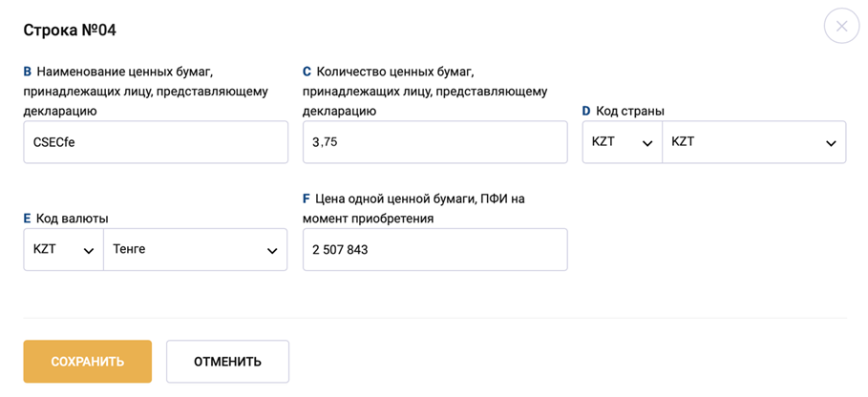Screen dimensions: 868x397
Task: Click the price field showing 2 507 843
Action: click(x=434, y=250)
